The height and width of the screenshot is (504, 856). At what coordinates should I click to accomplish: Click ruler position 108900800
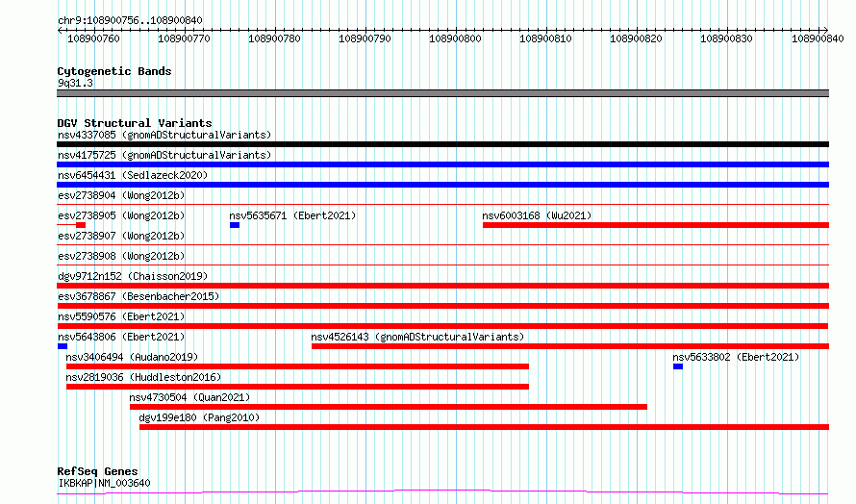tap(455, 38)
